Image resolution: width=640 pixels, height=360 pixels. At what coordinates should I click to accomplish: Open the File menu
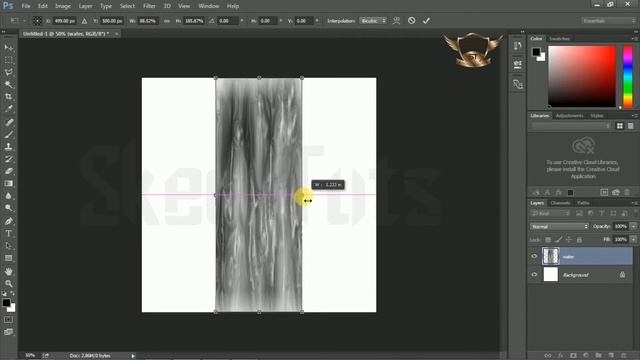(26, 6)
